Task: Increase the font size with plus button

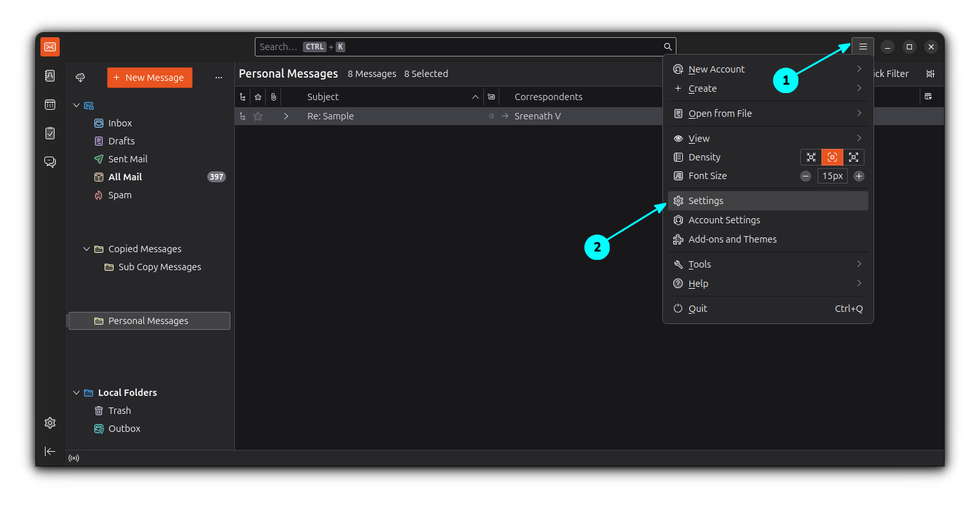Action: point(859,176)
